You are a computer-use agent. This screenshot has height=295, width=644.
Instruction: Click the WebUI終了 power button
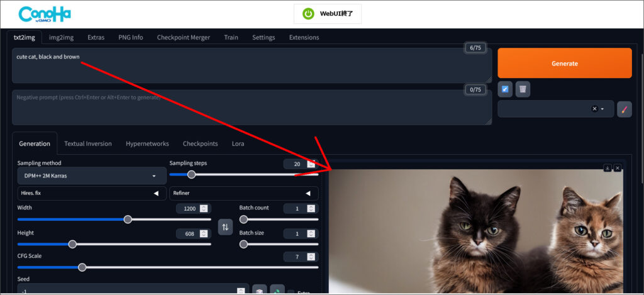click(327, 14)
